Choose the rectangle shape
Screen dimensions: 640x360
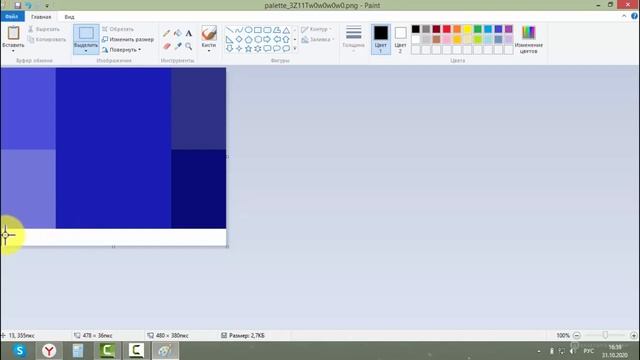coord(258,30)
